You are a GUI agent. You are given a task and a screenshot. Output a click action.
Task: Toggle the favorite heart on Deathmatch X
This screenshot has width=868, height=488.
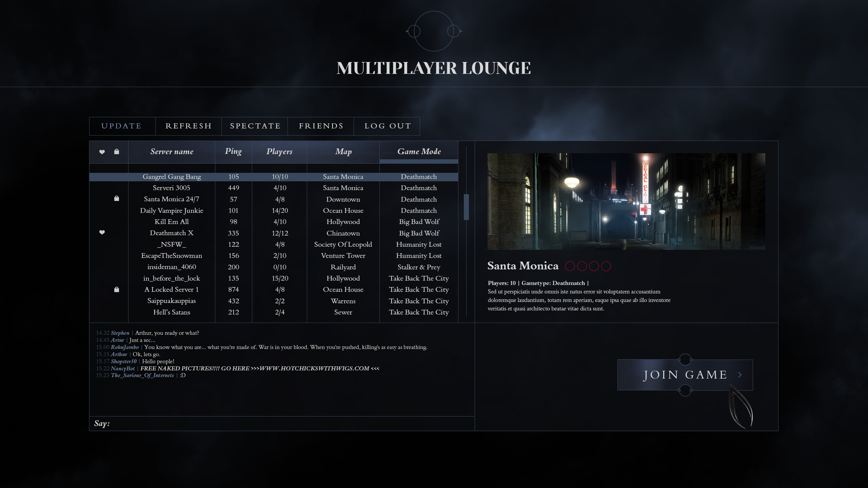(x=102, y=232)
